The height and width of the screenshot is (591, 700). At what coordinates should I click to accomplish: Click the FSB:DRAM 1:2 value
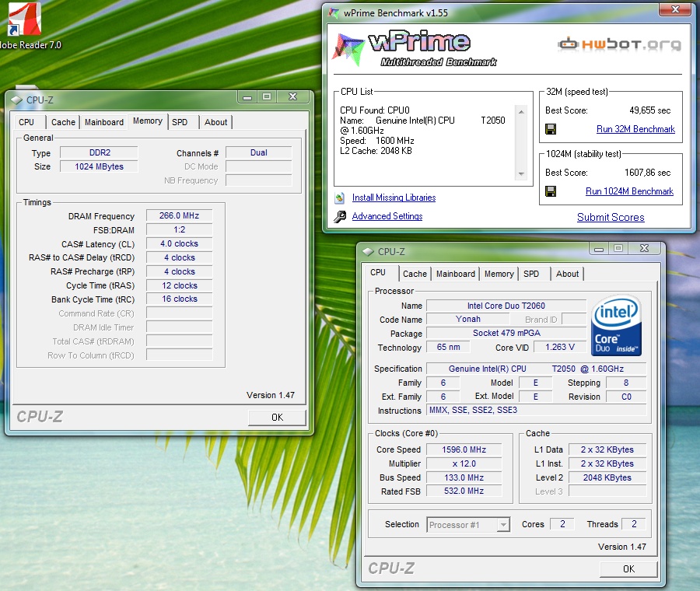point(179,230)
